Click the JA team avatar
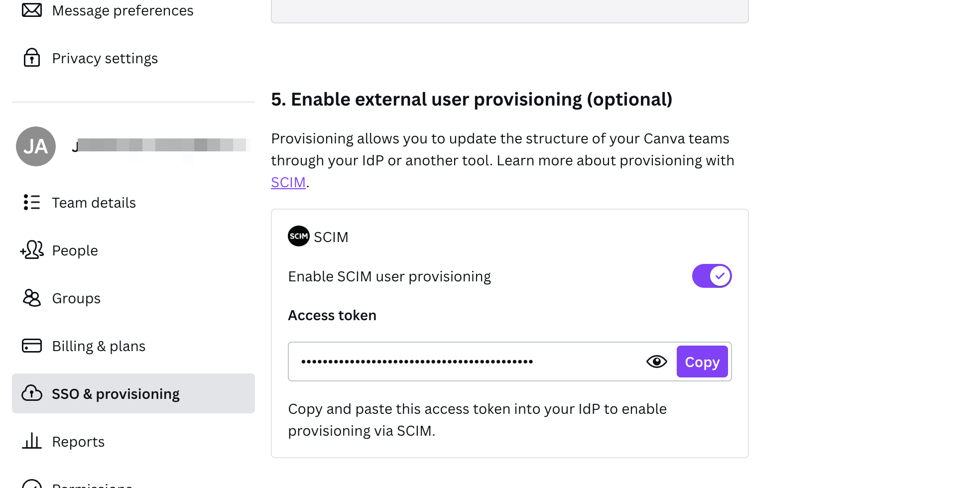 pyautogui.click(x=36, y=146)
